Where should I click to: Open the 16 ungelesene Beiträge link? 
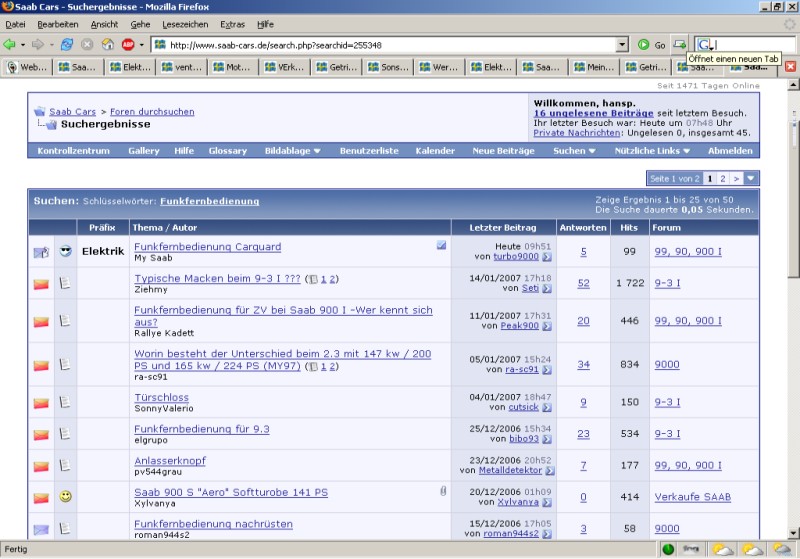pyautogui.click(x=593, y=113)
